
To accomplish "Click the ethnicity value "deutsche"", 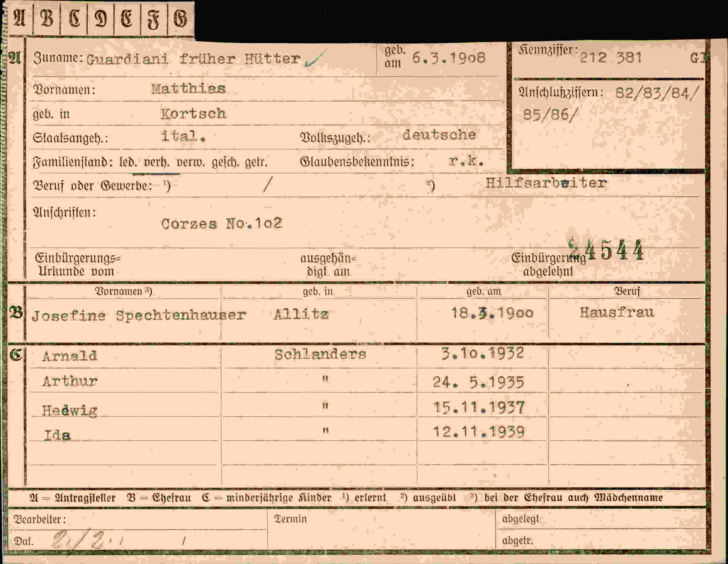I will pos(439,135).
